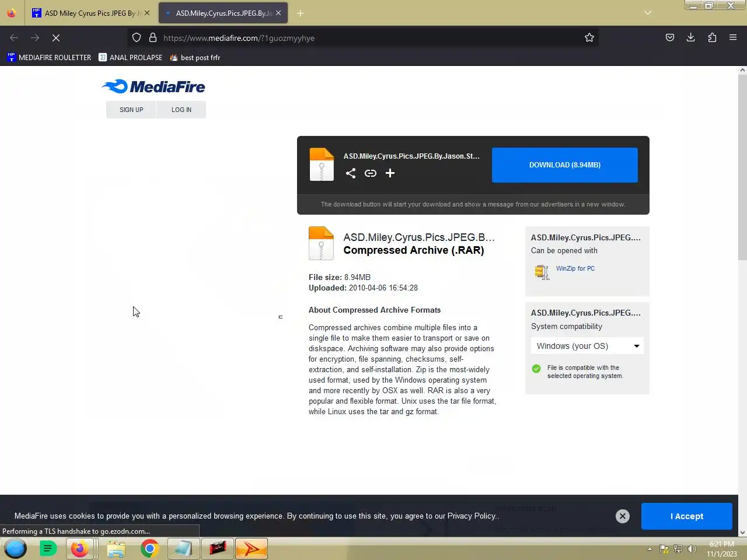Viewport: 747px width, 560px height.
Task: Stop page loading with X button
Action: coord(56,38)
